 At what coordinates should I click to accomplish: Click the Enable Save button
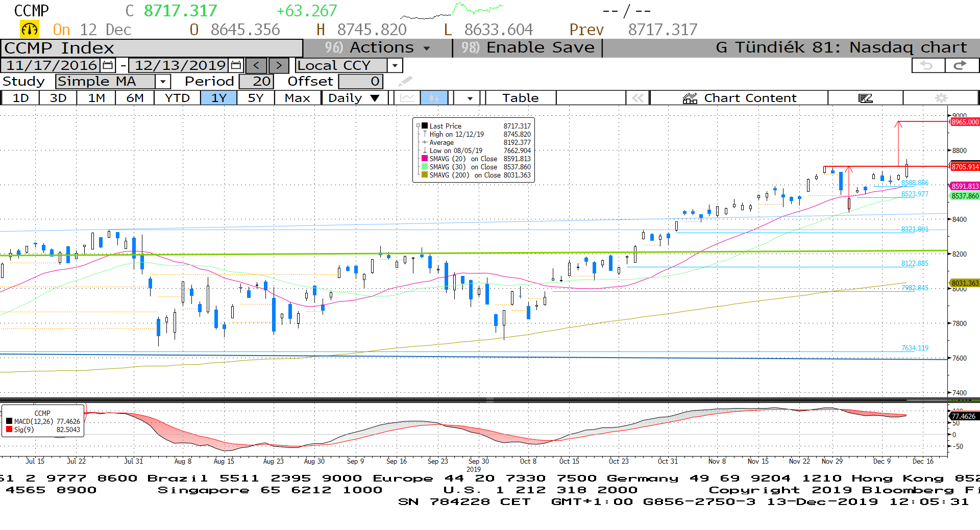coord(528,47)
